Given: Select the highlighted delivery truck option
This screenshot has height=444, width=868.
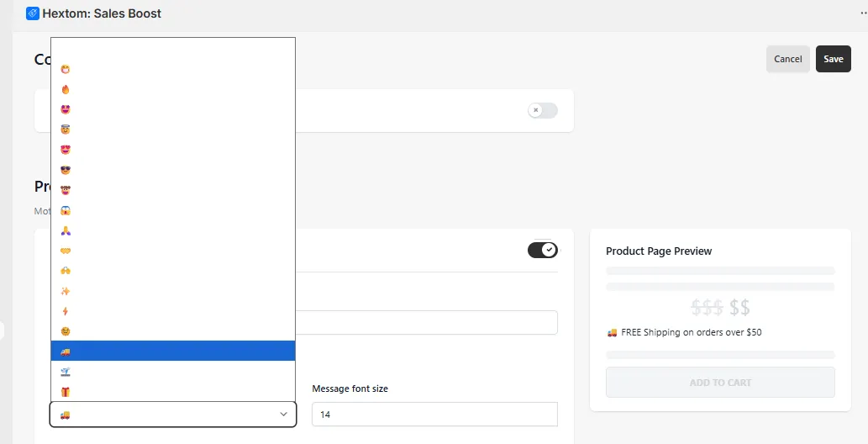Looking at the screenshot, I should [x=173, y=351].
